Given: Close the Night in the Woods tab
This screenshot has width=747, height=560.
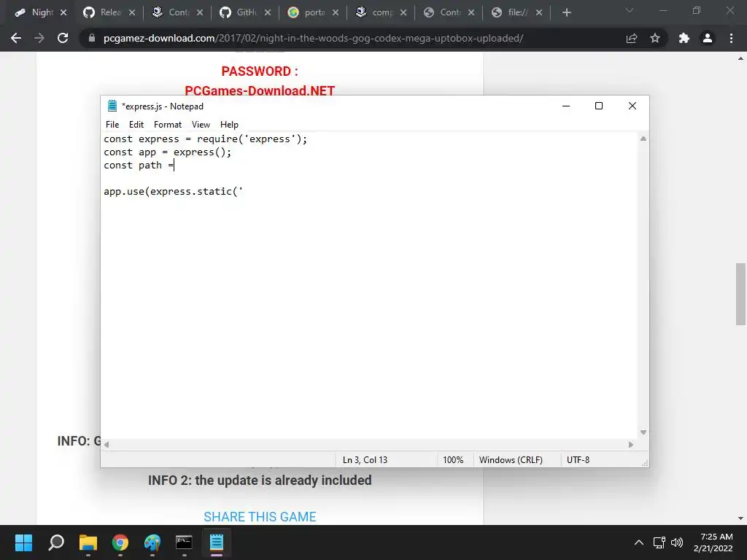Looking at the screenshot, I should [63, 12].
